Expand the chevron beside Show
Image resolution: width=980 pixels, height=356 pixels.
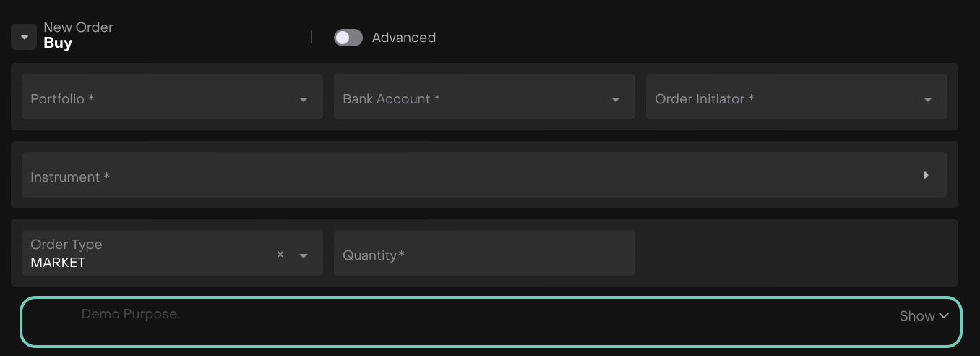(x=944, y=315)
